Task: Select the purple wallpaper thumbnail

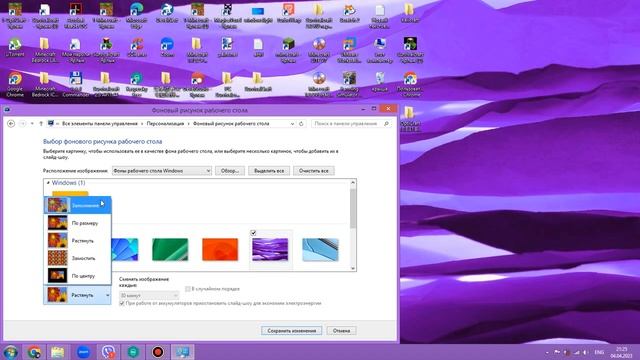Action: tap(270, 249)
